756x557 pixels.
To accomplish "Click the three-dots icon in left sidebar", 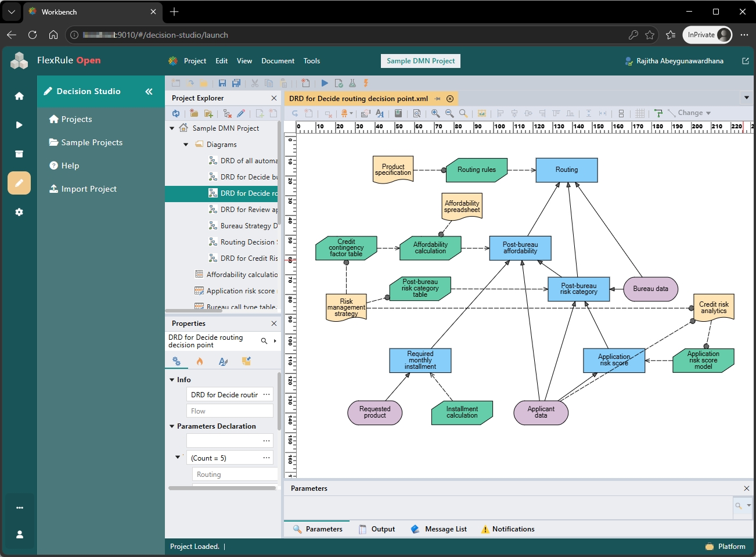I will click(x=19, y=508).
